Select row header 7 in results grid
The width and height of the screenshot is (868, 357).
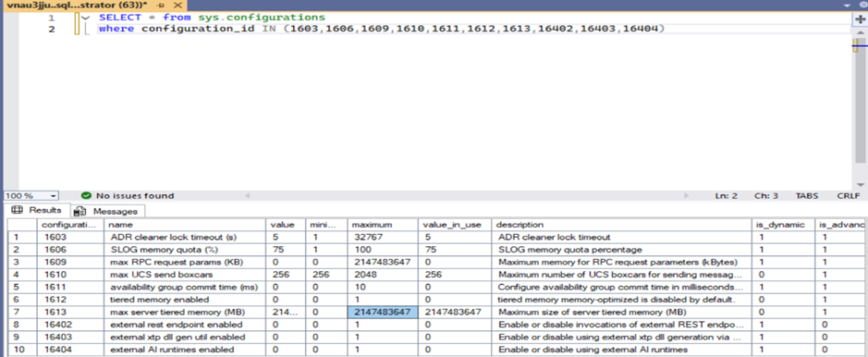coord(22,313)
